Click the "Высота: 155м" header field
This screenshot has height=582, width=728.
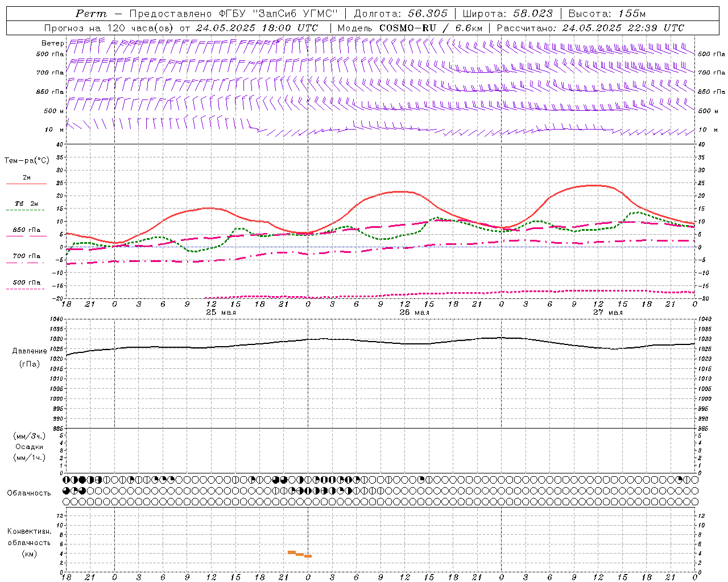point(607,14)
